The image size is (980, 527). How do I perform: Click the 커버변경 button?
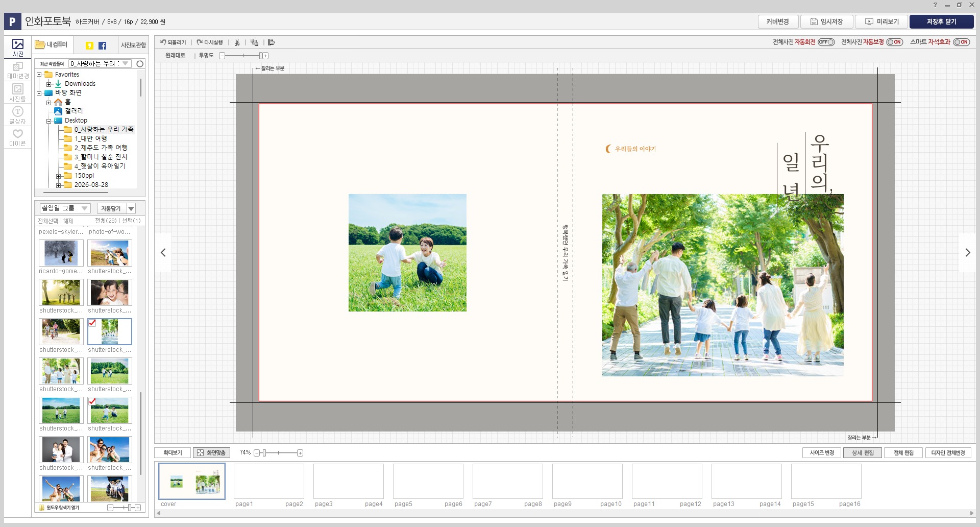777,21
